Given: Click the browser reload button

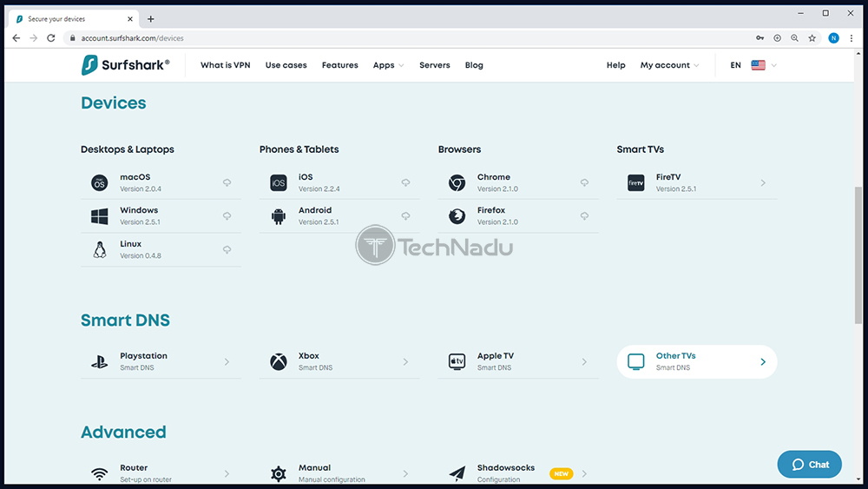Looking at the screenshot, I should tap(51, 37).
